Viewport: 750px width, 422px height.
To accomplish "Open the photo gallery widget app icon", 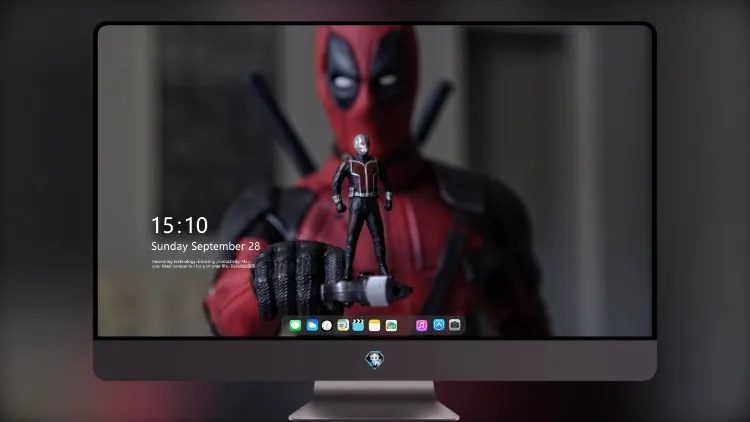I will (391, 325).
